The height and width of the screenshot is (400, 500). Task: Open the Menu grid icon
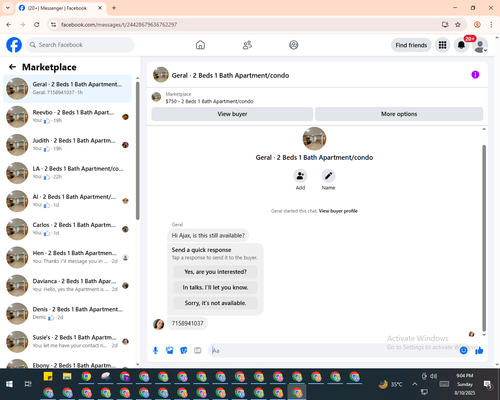click(x=442, y=45)
